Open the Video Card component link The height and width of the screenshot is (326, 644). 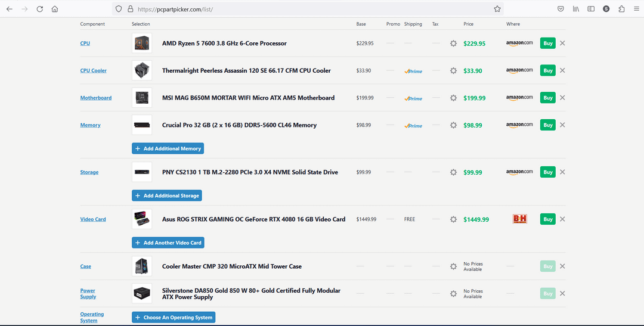[93, 219]
